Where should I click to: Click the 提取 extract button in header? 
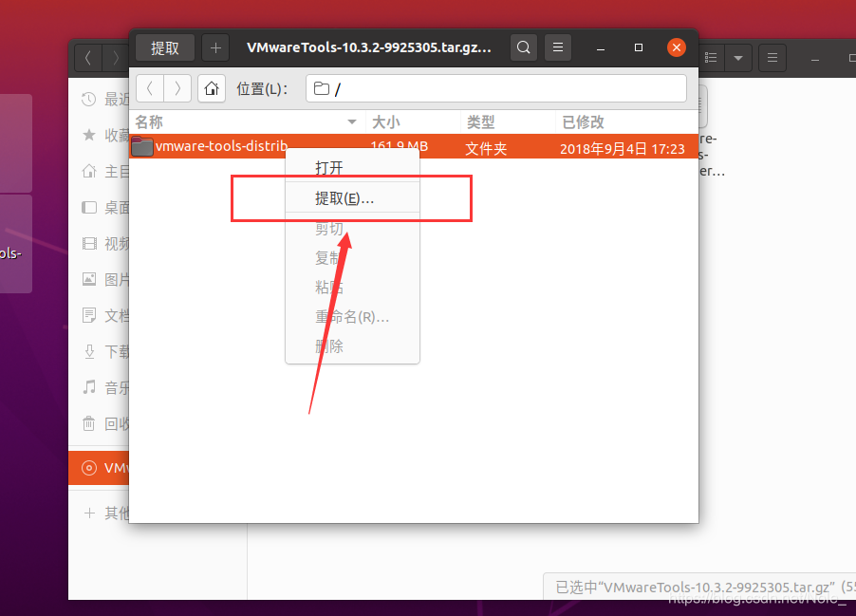click(x=165, y=48)
